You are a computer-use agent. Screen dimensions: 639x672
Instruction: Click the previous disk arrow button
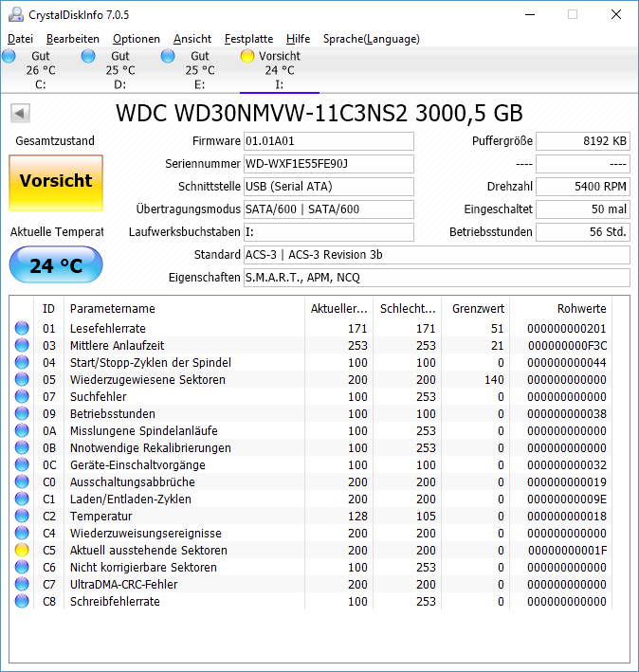(20, 114)
